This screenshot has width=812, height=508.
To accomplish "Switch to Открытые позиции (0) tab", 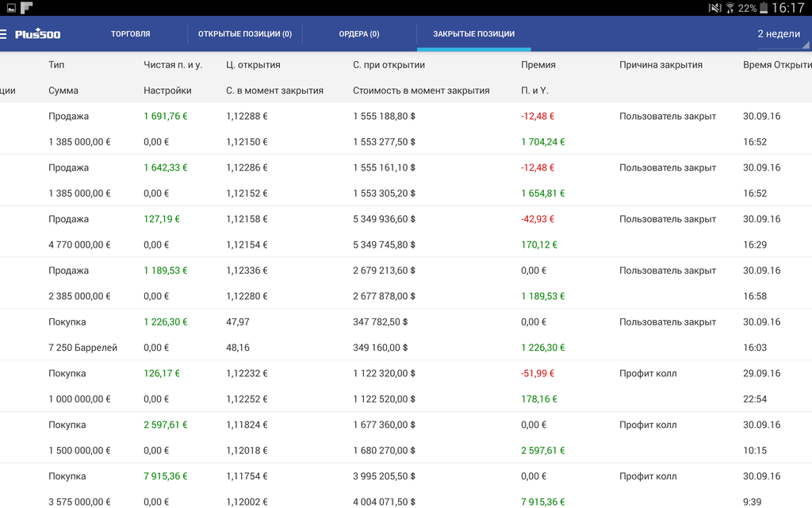I will tap(244, 34).
